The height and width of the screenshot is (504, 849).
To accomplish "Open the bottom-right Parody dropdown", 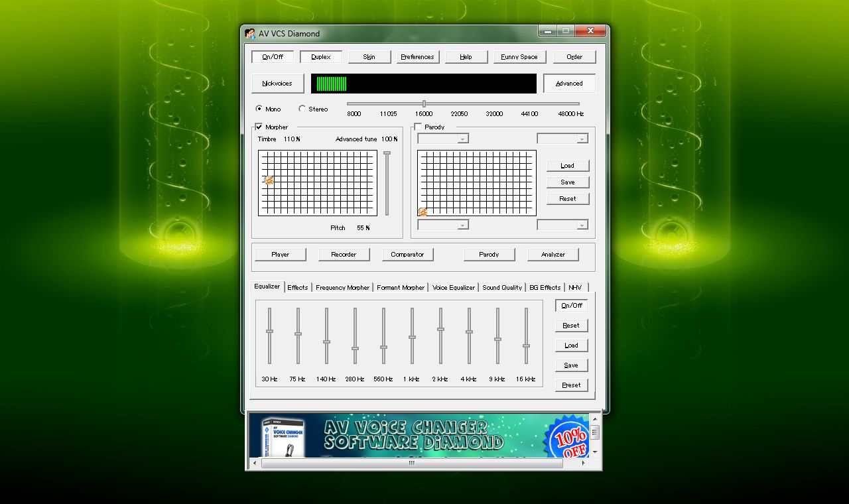I will tap(562, 225).
